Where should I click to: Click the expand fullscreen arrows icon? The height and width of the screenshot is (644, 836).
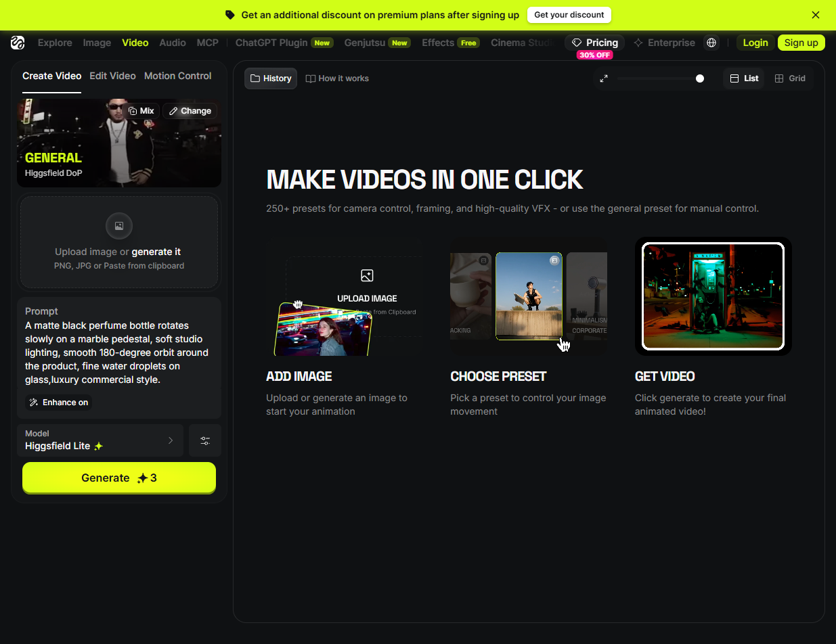(x=604, y=78)
